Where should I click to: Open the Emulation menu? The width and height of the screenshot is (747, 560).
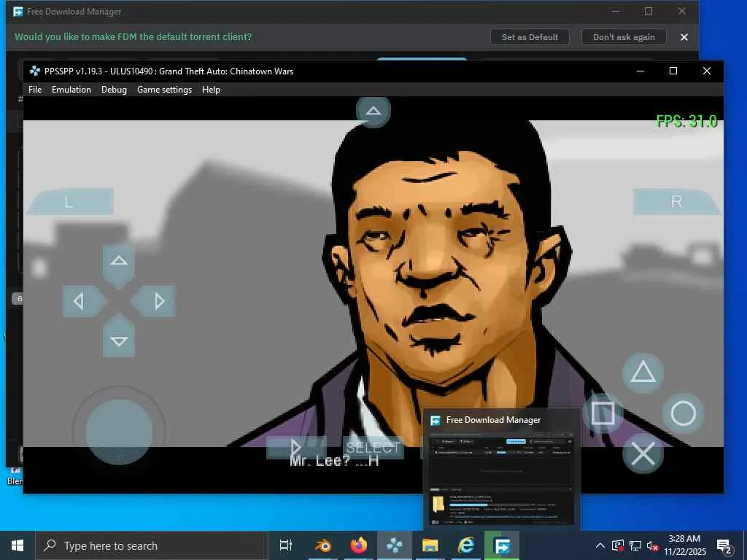point(71,90)
